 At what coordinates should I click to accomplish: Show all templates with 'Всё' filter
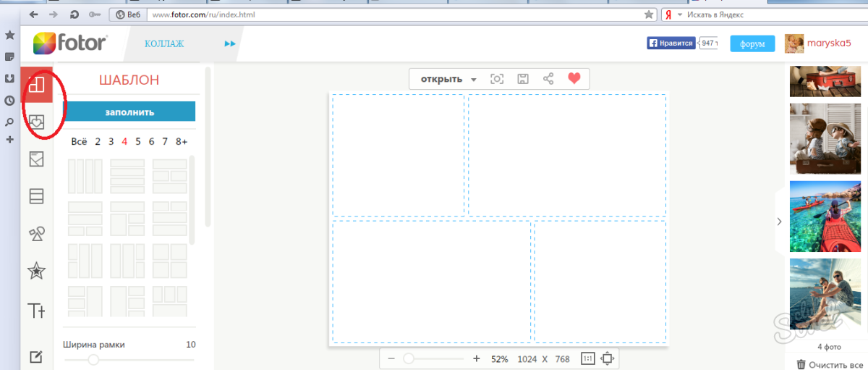coord(79,142)
